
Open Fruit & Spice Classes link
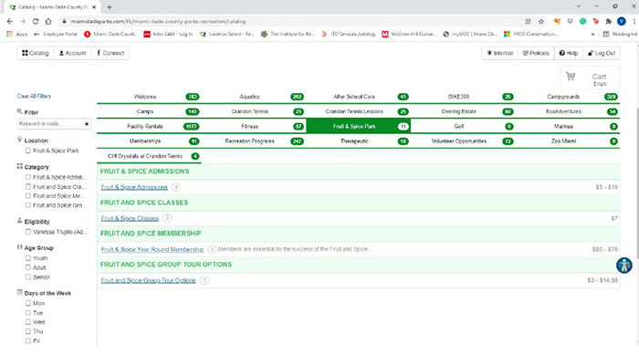coord(130,219)
